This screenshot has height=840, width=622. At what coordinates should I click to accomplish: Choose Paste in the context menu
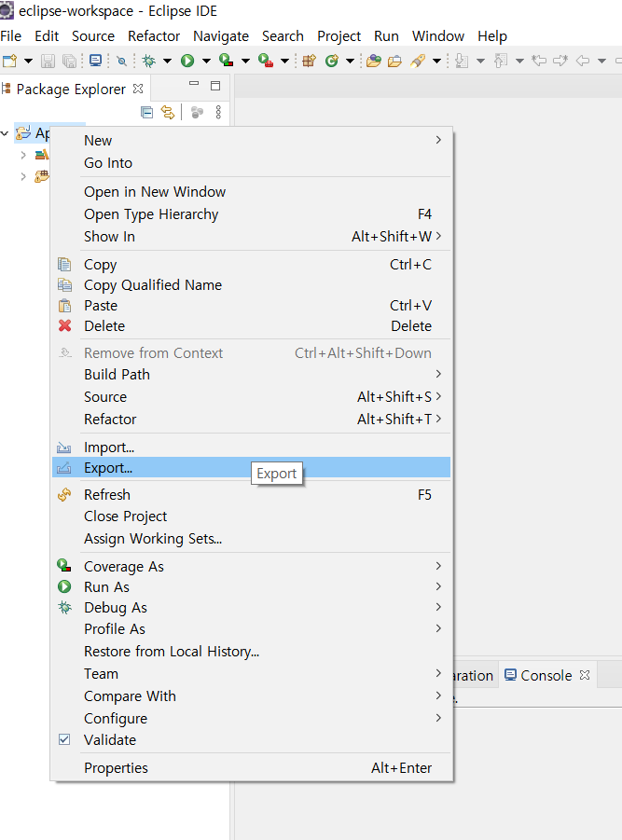[x=251, y=306]
